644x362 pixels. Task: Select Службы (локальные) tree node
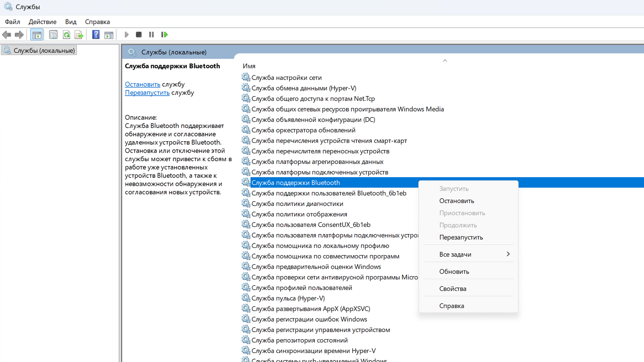[44, 51]
